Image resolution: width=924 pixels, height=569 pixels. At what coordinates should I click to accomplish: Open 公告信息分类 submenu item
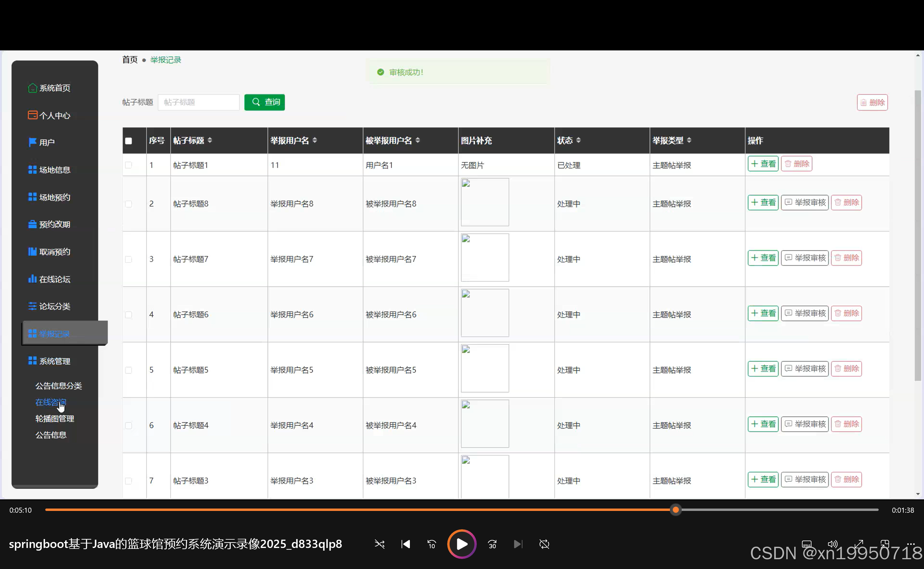coord(58,386)
